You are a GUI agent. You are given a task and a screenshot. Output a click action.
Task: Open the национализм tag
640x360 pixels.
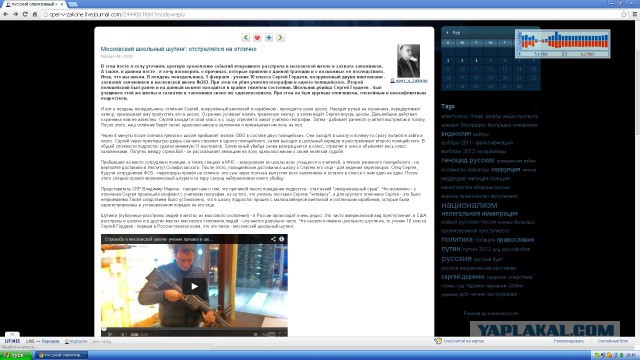(x=469, y=205)
